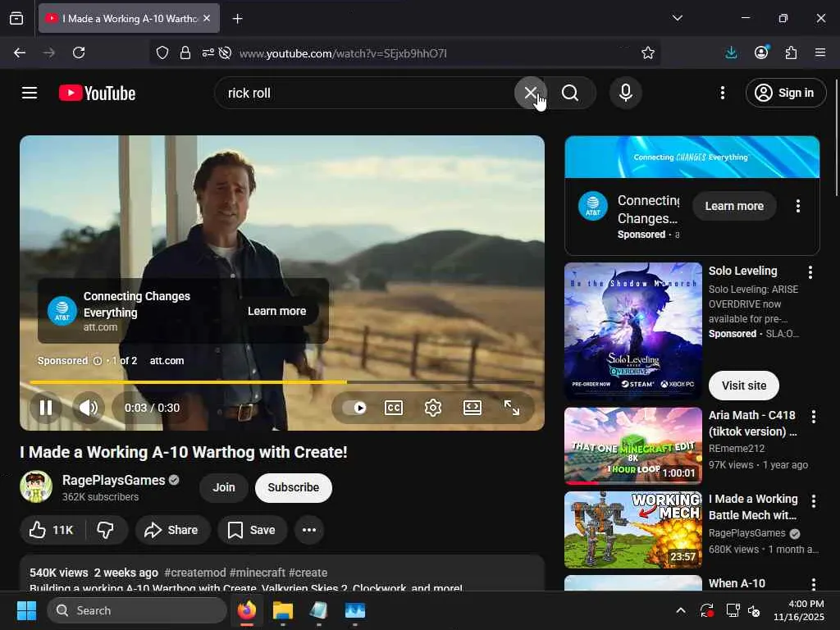Go to the YouTube home logo
The image size is (840, 630).
coord(97,94)
